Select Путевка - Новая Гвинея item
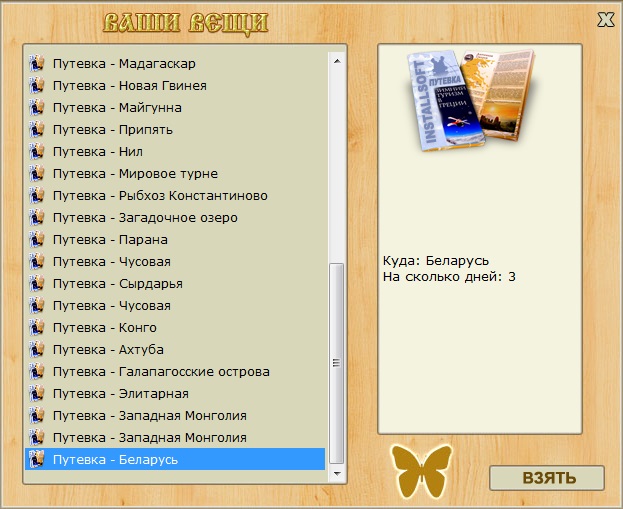 tap(175, 85)
